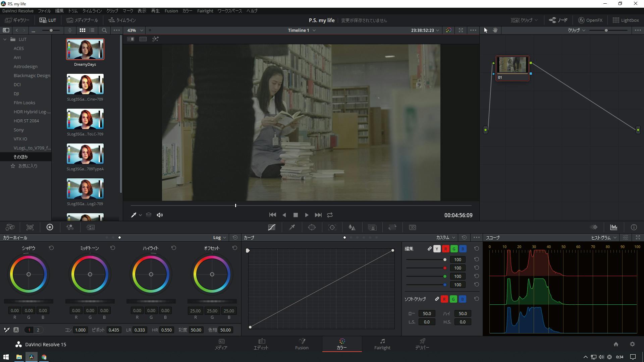Image resolution: width=644 pixels, height=362 pixels.
Task: Select the Qualifier eyedropper palette icon
Action: point(292,227)
